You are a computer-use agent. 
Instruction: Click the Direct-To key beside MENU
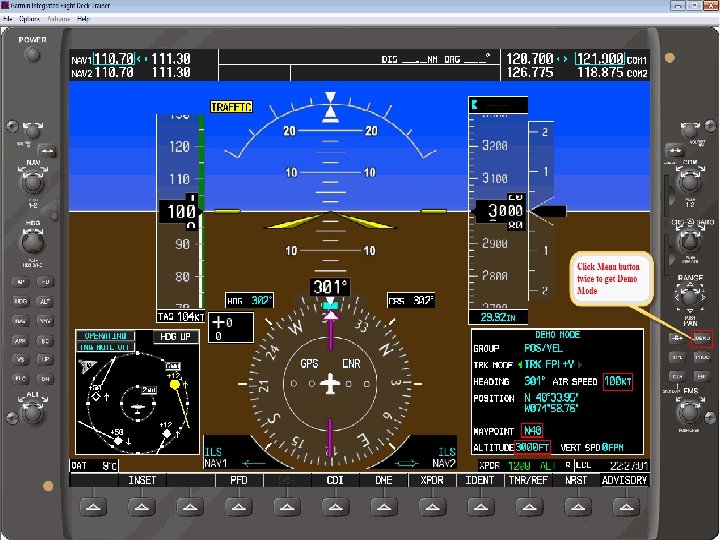677,338
